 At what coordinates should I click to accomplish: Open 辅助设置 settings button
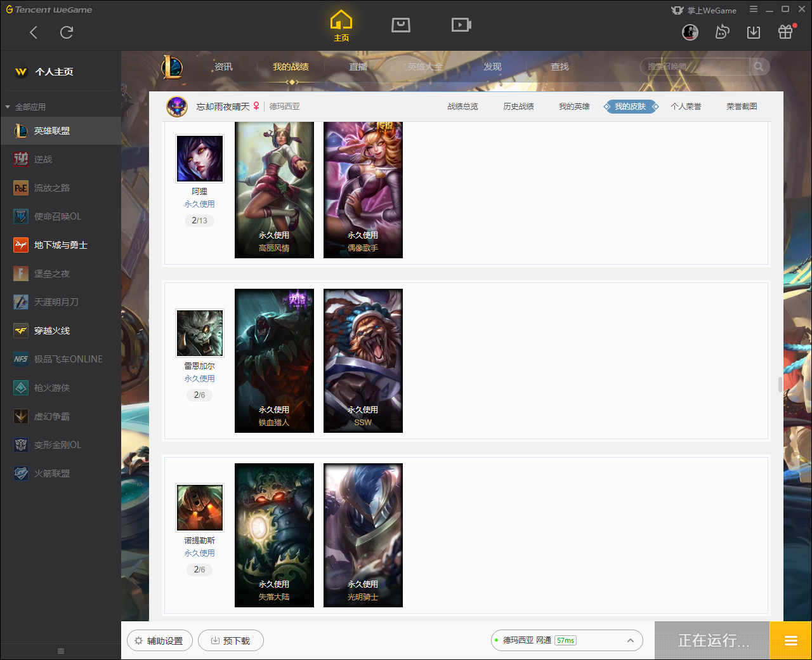[x=159, y=641]
